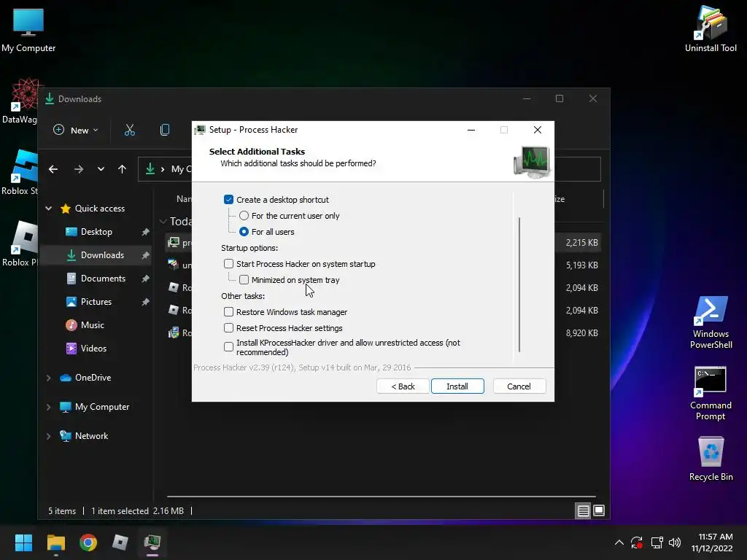Open Pictures in Quick access
The image size is (747, 560).
pos(96,302)
